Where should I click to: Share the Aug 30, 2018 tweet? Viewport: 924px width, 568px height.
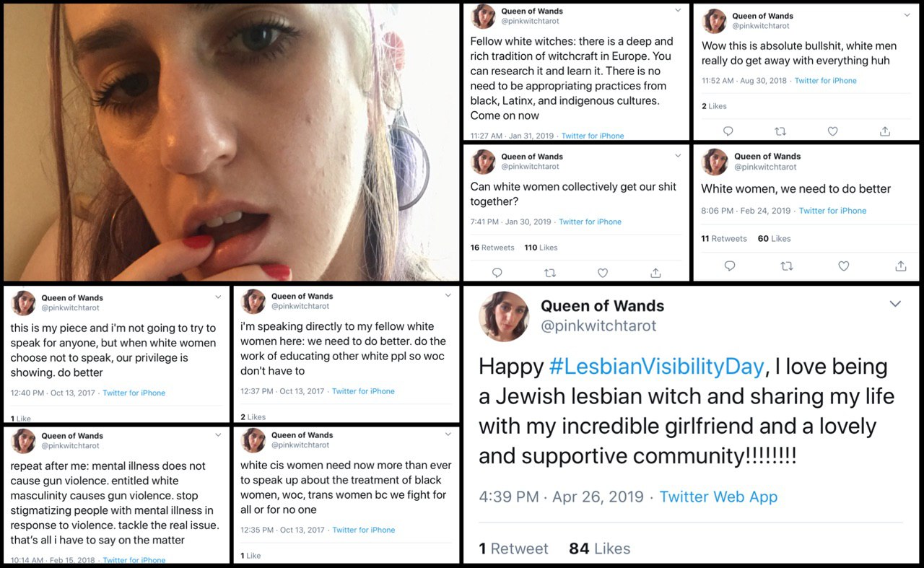click(x=885, y=131)
